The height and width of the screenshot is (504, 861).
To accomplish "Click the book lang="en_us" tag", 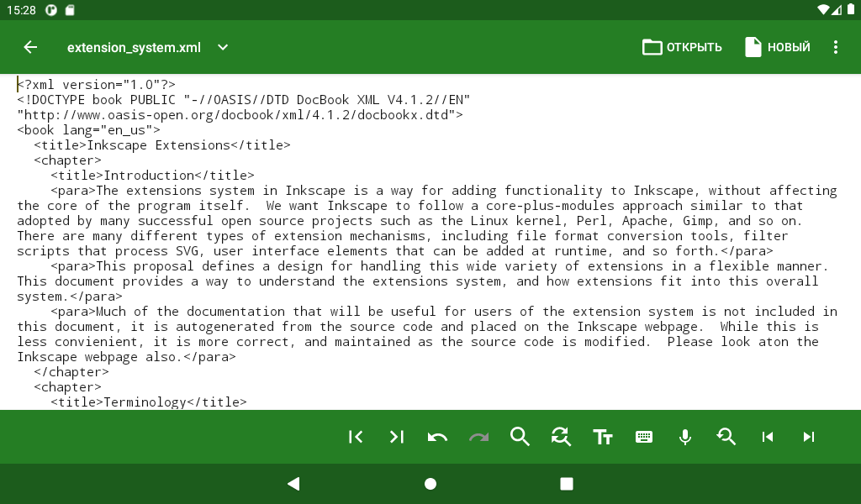I will [x=88, y=130].
